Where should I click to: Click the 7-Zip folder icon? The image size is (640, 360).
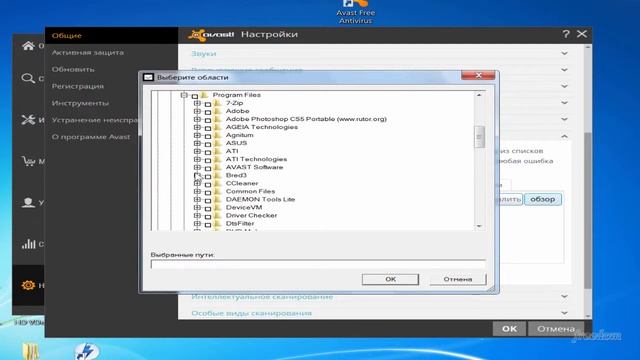[218, 103]
